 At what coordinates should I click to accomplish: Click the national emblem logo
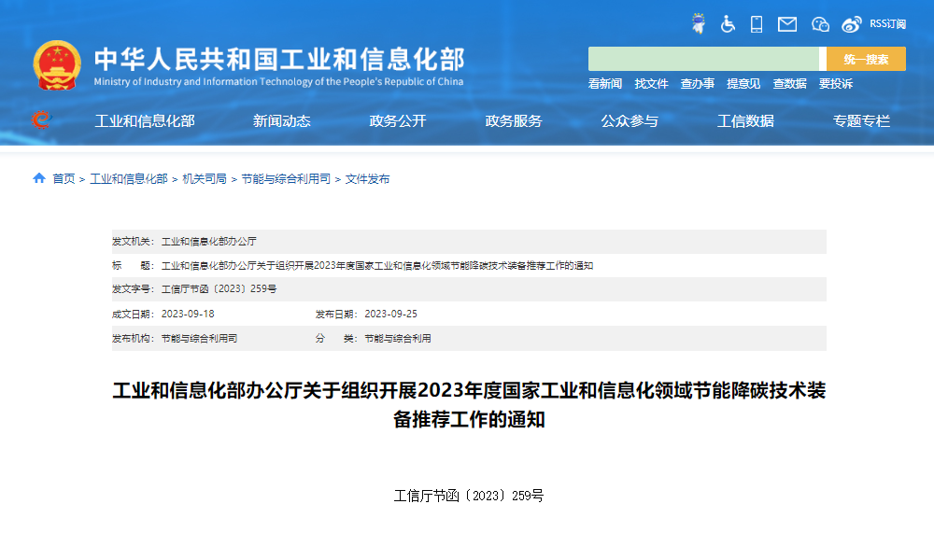coord(57,65)
